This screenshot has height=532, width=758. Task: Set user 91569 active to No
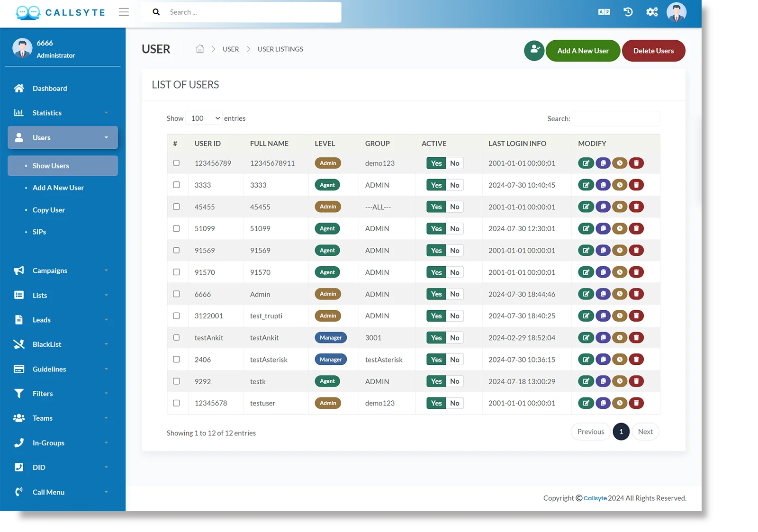455,251
